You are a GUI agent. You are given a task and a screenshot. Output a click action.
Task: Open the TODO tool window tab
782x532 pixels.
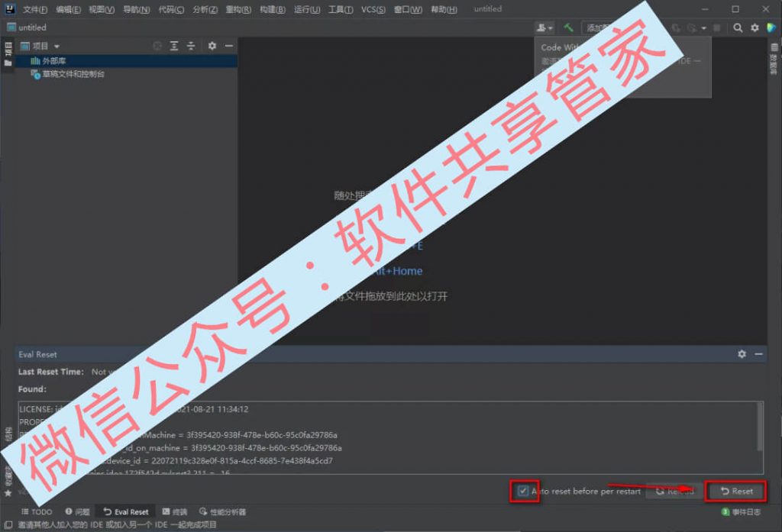[37, 511]
